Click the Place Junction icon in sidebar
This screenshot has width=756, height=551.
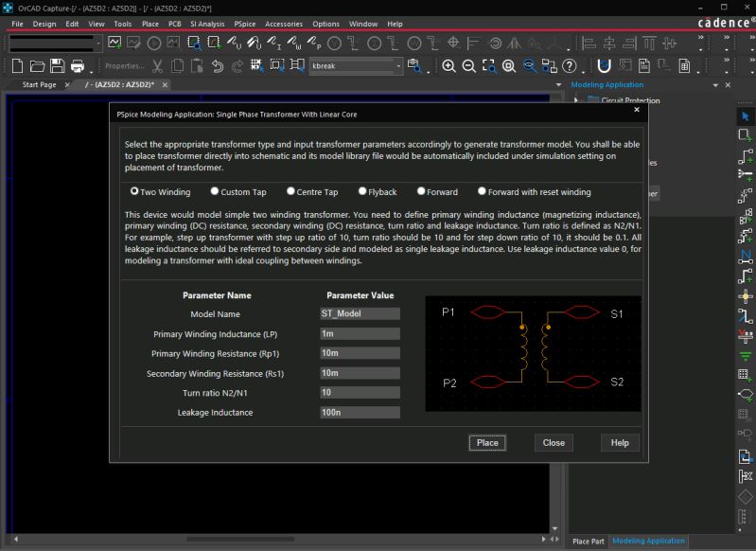746,296
